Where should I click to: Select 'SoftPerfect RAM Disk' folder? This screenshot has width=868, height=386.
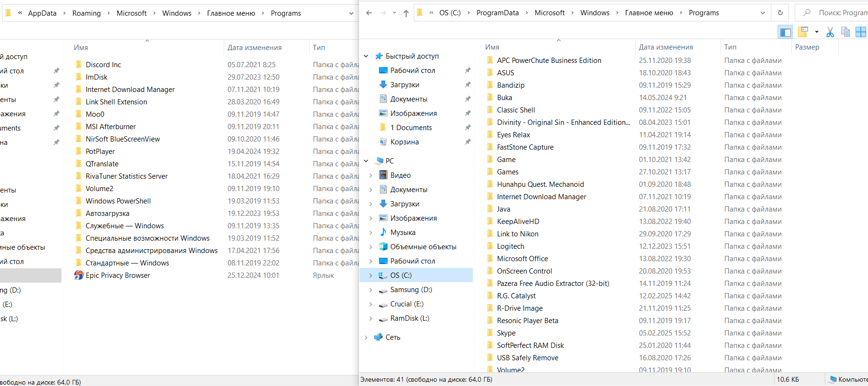pyautogui.click(x=530, y=345)
